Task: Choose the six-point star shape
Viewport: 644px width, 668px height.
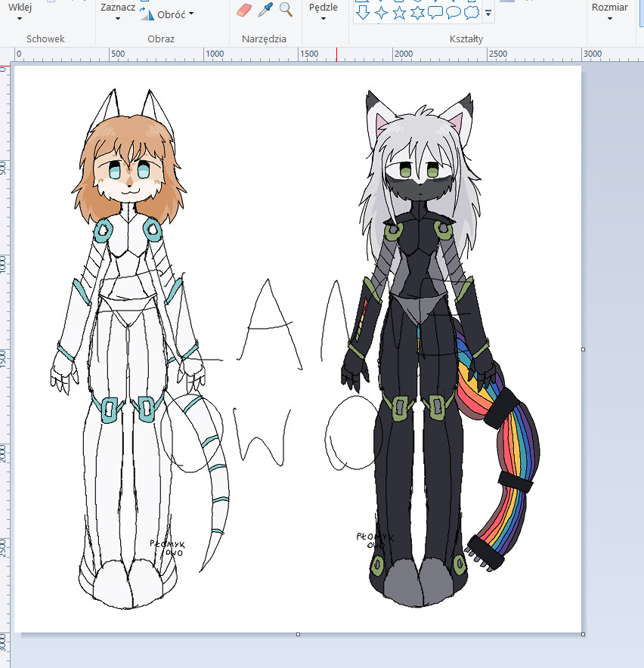Action: coord(417,12)
